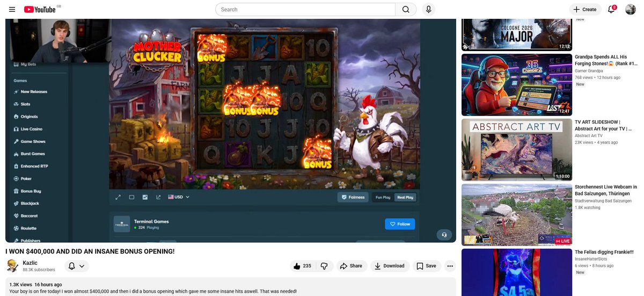644x296 pixels.
Task: Dislike the video with thumbs down
Action: [324, 266]
